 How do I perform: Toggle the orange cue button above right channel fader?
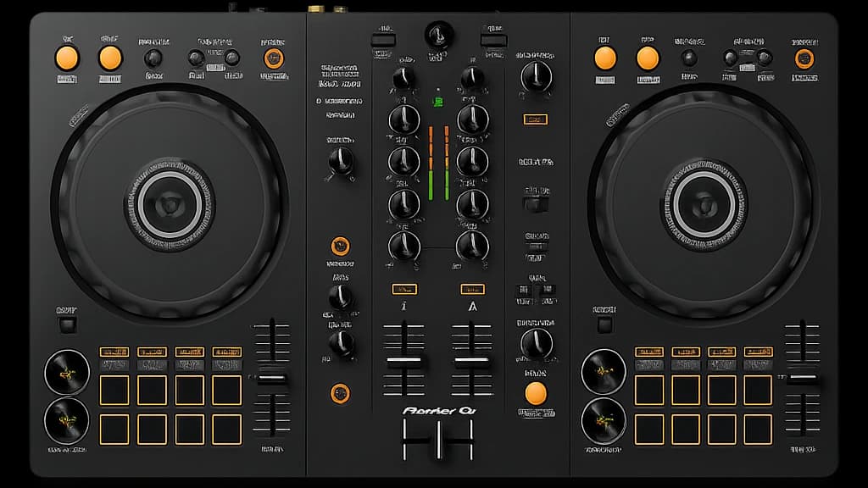[472, 289]
